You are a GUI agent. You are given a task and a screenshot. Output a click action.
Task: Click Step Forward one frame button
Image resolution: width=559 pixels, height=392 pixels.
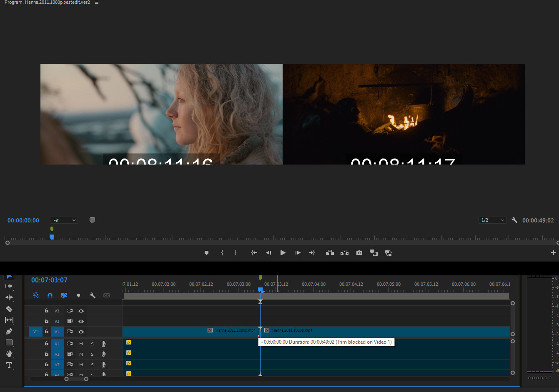[x=298, y=253]
